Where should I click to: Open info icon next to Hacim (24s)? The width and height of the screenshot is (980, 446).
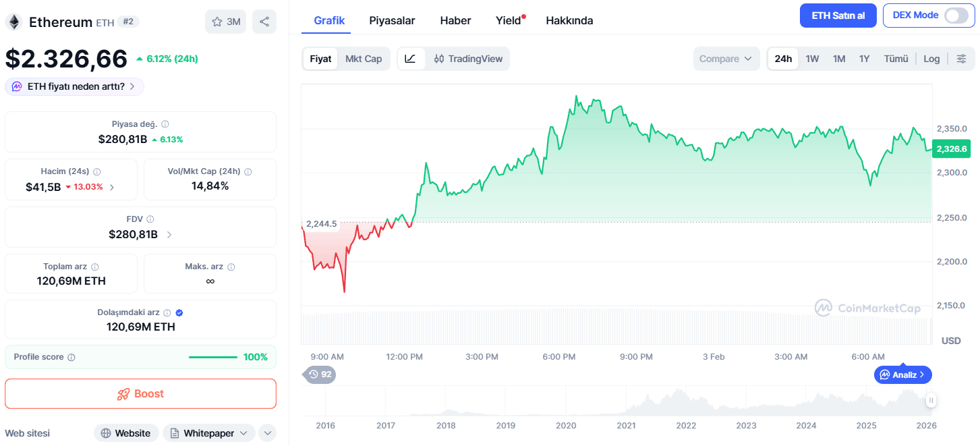click(97, 171)
